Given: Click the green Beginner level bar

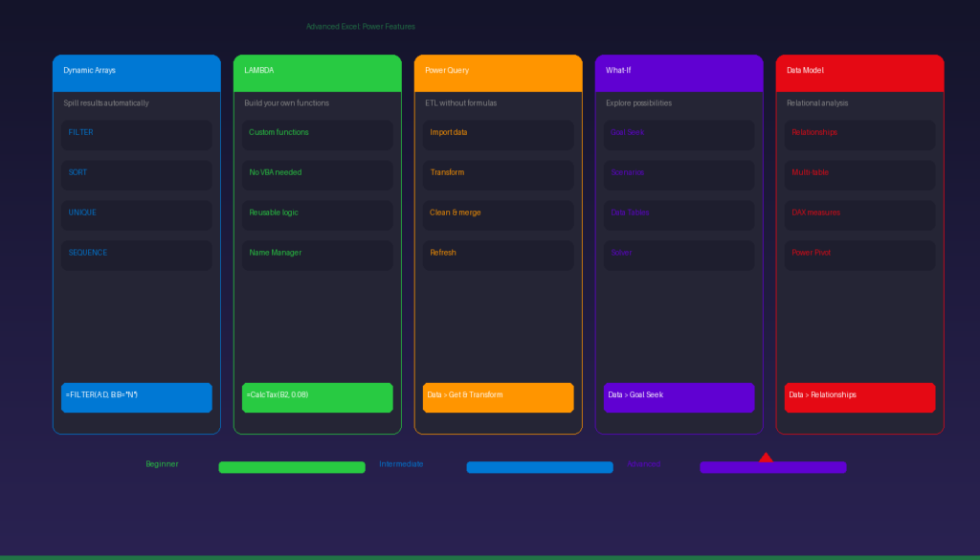Looking at the screenshot, I should click(x=292, y=467).
